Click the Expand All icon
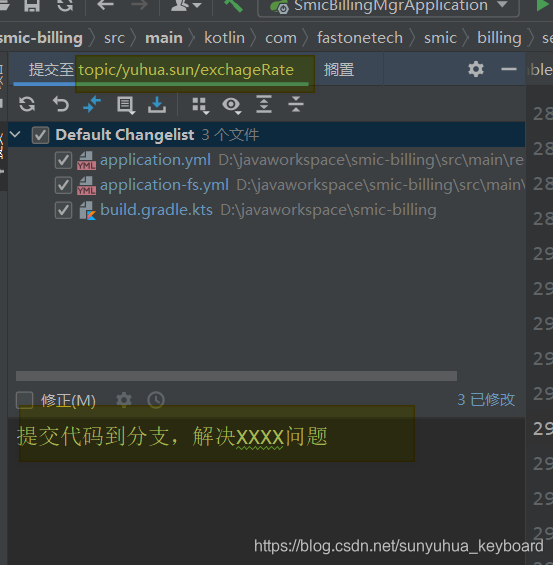553x565 pixels. [264, 104]
